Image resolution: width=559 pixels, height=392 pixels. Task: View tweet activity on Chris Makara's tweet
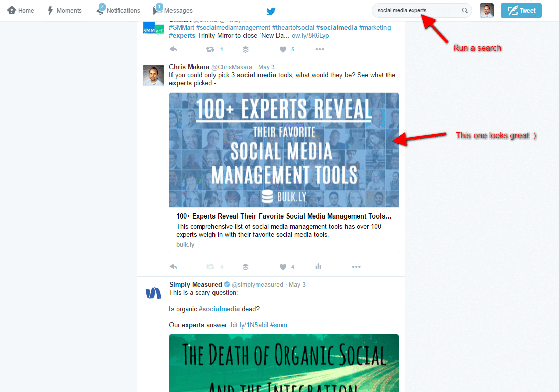318,266
